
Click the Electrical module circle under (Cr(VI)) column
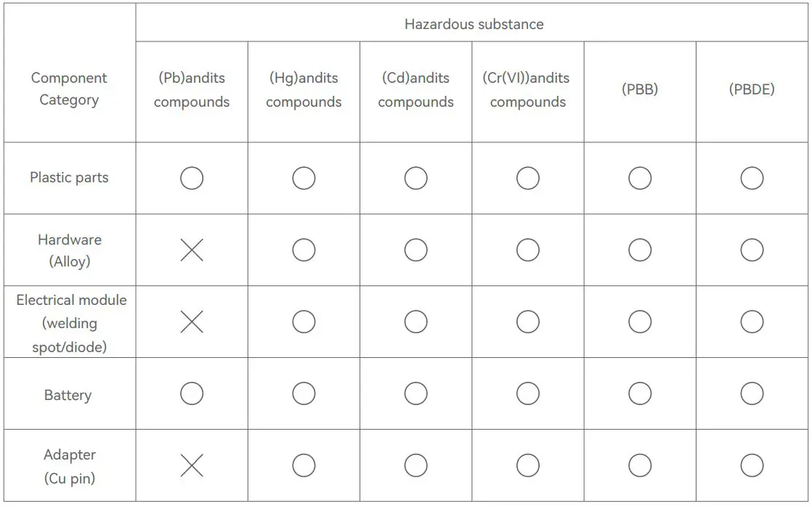click(x=528, y=322)
